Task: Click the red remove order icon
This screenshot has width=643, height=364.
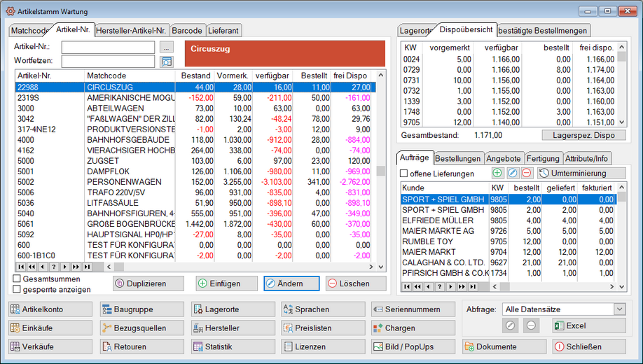Action: click(526, 173)
